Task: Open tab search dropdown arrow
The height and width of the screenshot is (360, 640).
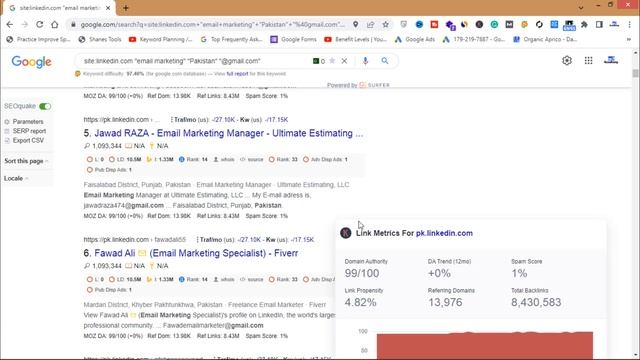Action: [581, 8]
